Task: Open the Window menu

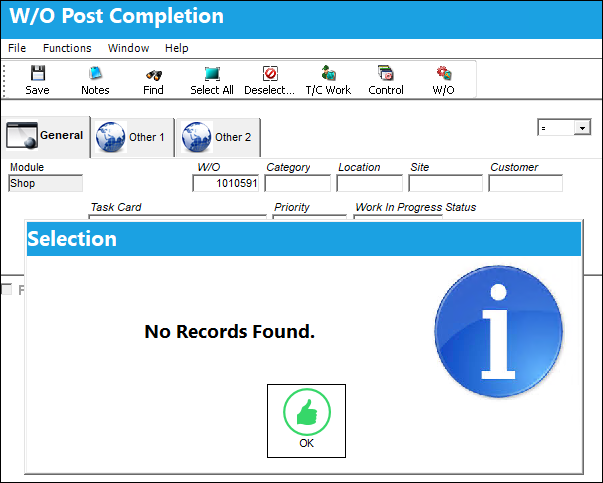Action: 128,48
